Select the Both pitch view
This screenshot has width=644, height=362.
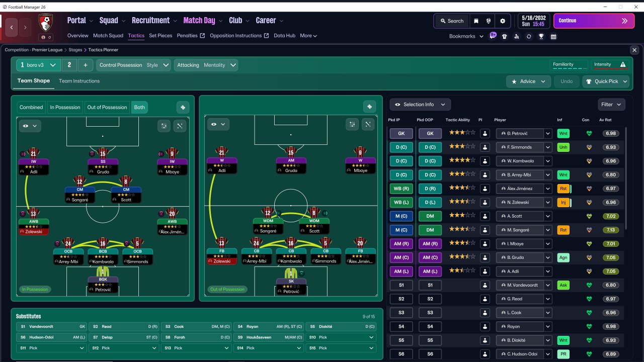pos(139,107)
